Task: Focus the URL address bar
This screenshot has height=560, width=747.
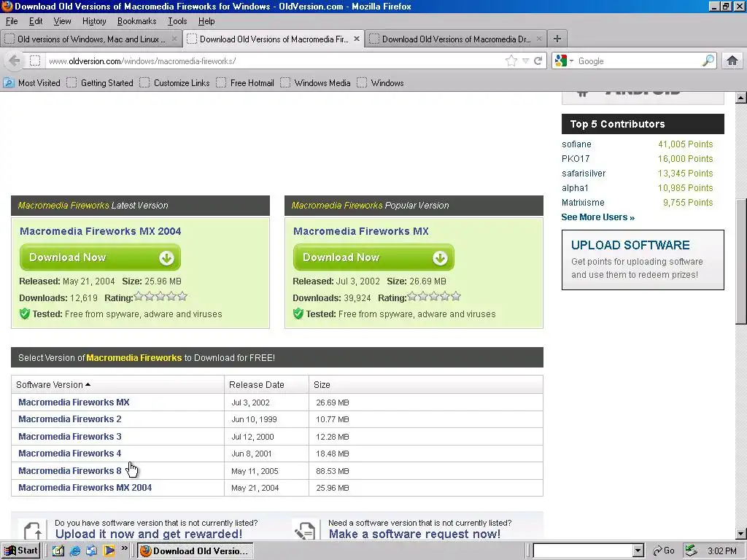Action: 274,61
